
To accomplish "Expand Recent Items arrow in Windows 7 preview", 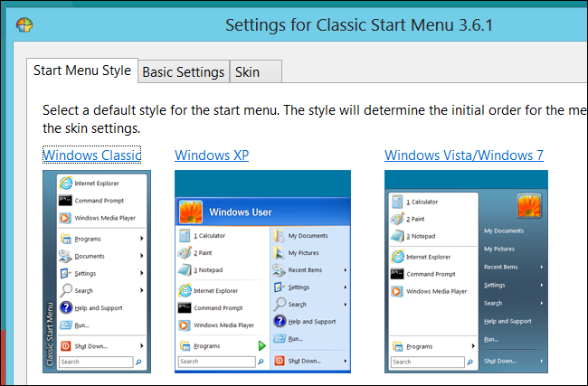I will 542,267.
